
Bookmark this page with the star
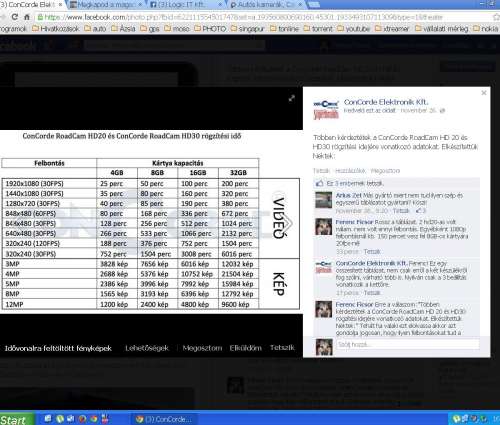[x=496, y=17]
